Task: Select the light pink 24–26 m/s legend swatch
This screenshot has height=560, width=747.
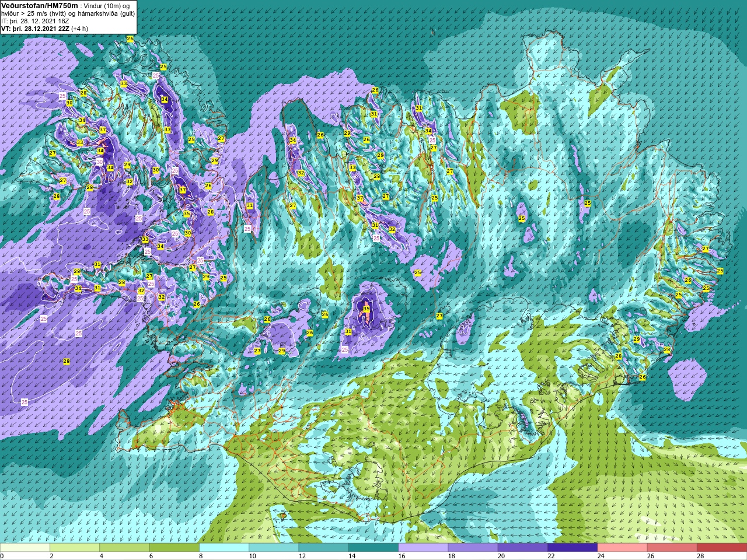Action: [622, 548]
